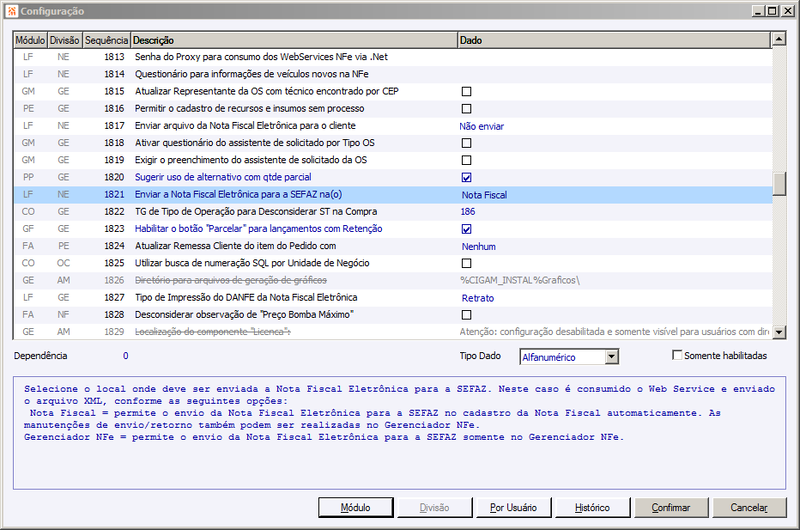This screenshot has height=530, width=800.
Task: Click sequence number 1813
Action: pos(114,57)
